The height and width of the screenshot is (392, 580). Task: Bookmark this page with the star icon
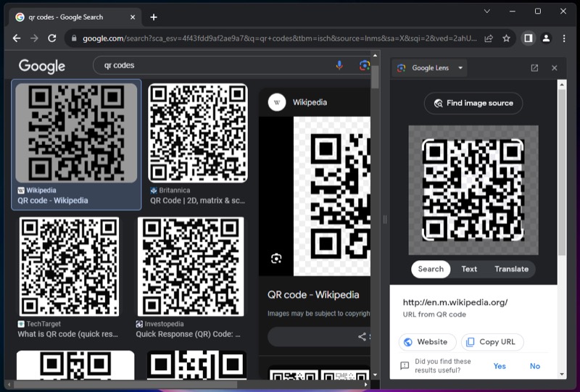(x=506, y=38)
